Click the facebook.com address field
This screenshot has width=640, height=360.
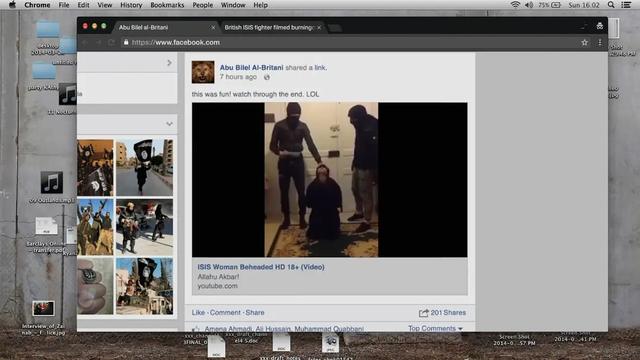pyautogui.click(x=351, y=42)
